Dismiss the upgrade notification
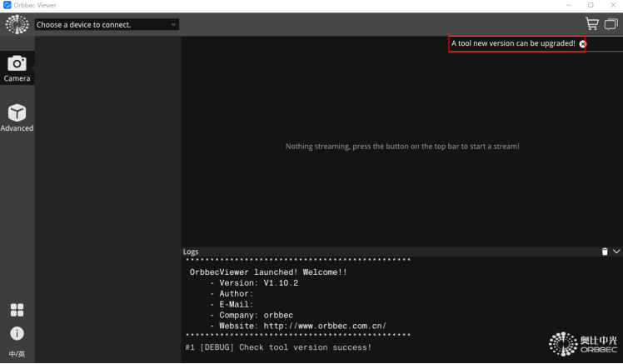This screenshot has height=364, width=623. [x=582, y=43]
